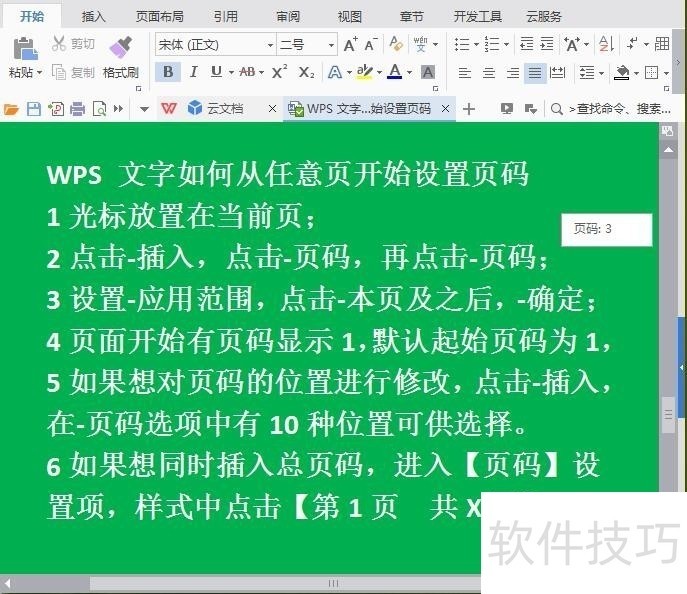Click the Paste (粘贴) icon
687x594 pixels.
25,48
